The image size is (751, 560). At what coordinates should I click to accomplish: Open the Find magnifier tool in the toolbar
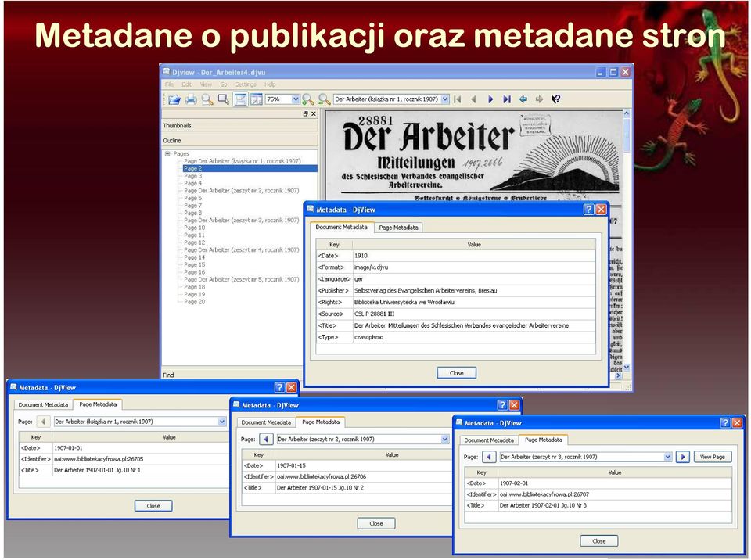[x=207, y=99]
